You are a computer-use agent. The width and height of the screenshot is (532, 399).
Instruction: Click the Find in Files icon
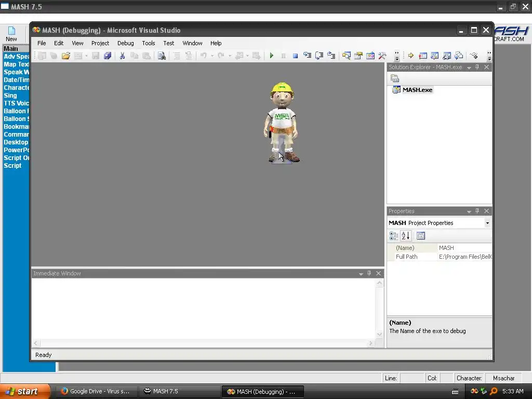(x=162, y=56)
